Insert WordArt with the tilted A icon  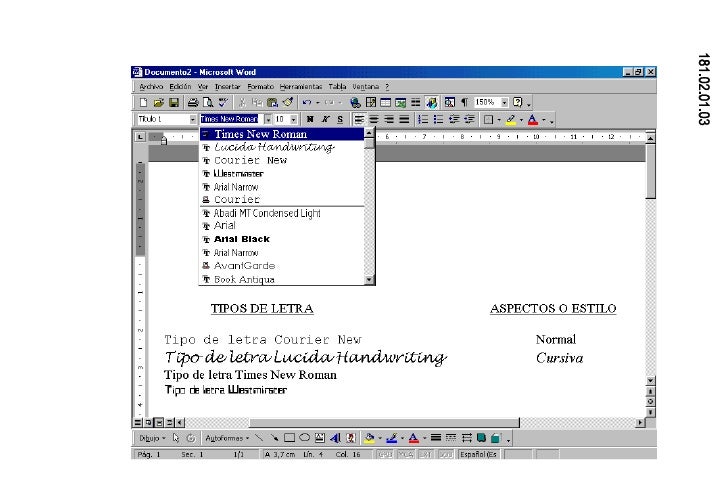[x=335, y=438]
